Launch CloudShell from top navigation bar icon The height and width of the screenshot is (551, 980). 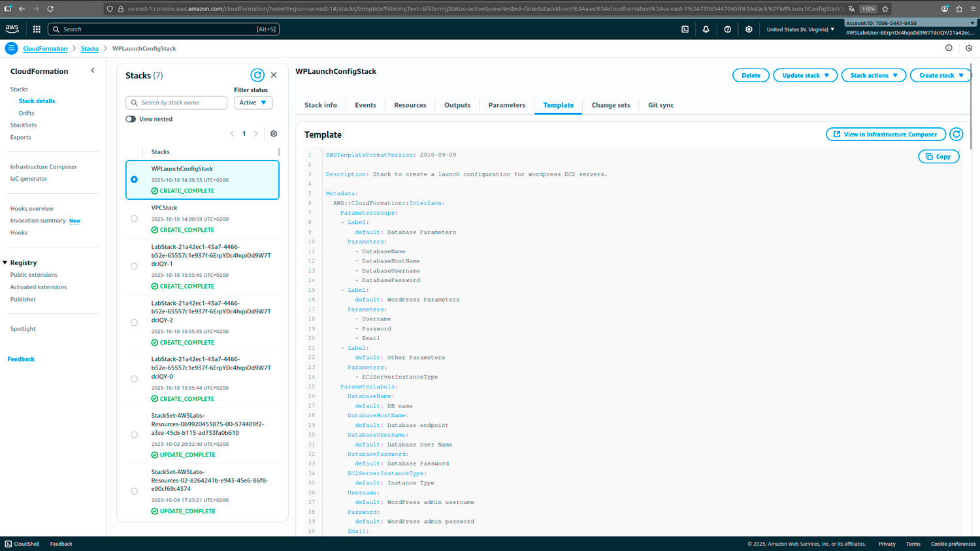tap(685, 29)
